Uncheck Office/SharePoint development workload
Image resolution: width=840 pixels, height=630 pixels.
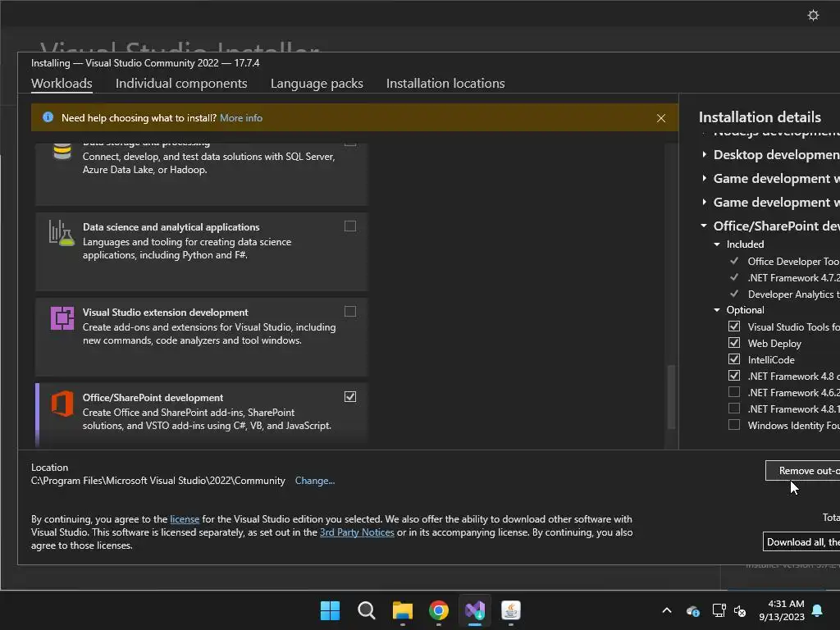[x=349, y=396]
